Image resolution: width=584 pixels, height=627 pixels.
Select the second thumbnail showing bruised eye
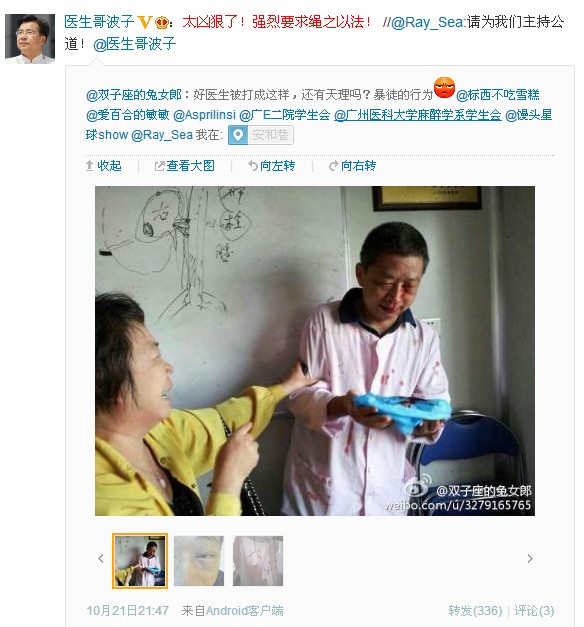(199, 561)
